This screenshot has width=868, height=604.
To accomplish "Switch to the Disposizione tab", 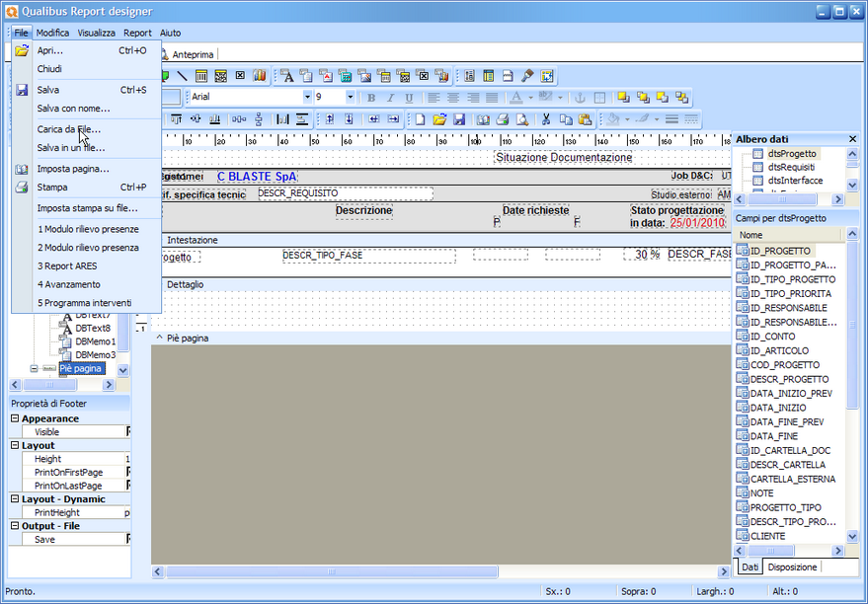I will [792, 567].
